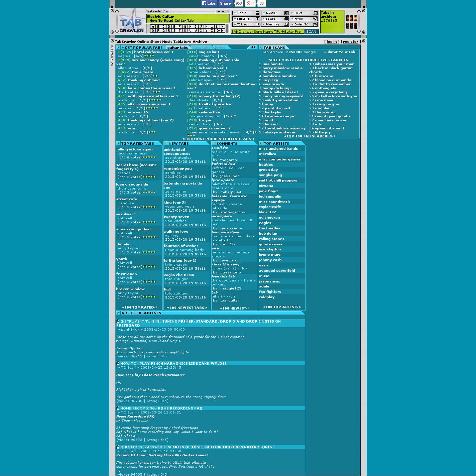Image resolution: width=476 pixels, height=476 pixels.
Task: Switch to the bass tabs tab
Action: pos(202,47)
